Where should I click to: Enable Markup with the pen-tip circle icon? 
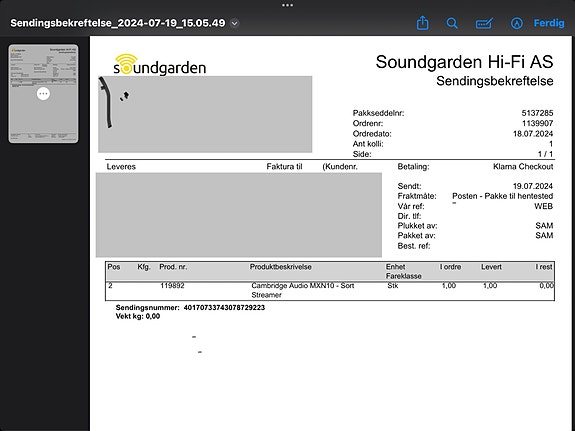click(517, 23)
